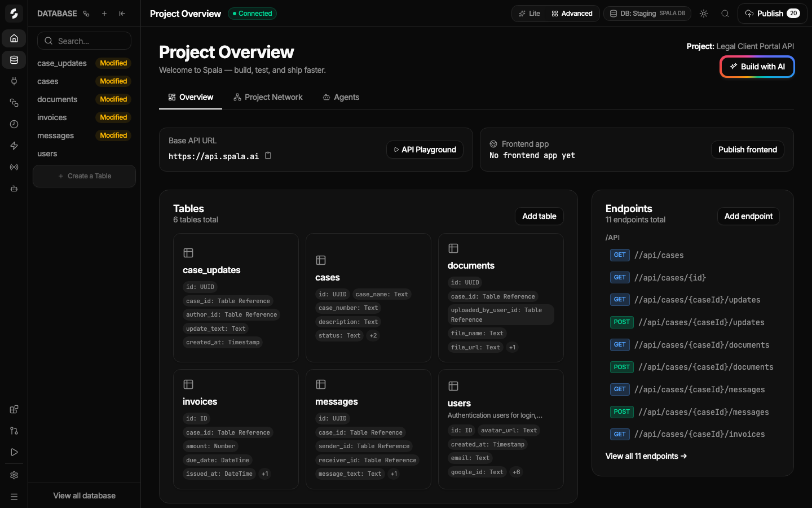Click the Connected status badge
Image resolution: width=812 pixels, height=508 pixels.
click(x=252, y=14)
